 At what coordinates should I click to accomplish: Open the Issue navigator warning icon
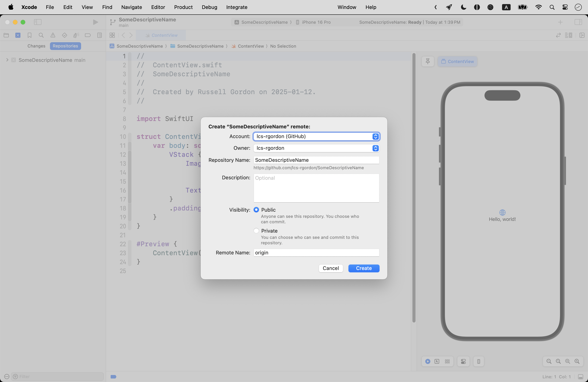(x=53, y=35)
